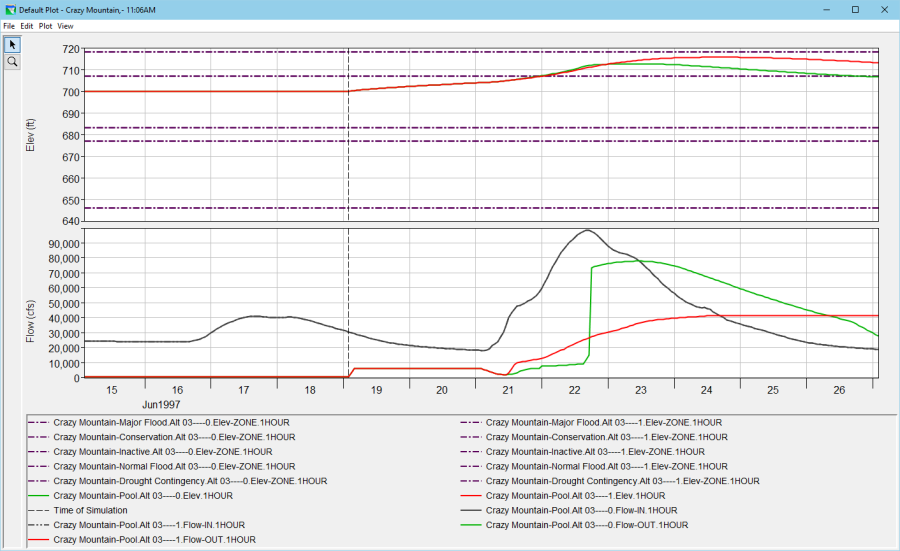Viewport: 900px width, 551px height.
Task: Open the File menu
Action: point(9,26)
